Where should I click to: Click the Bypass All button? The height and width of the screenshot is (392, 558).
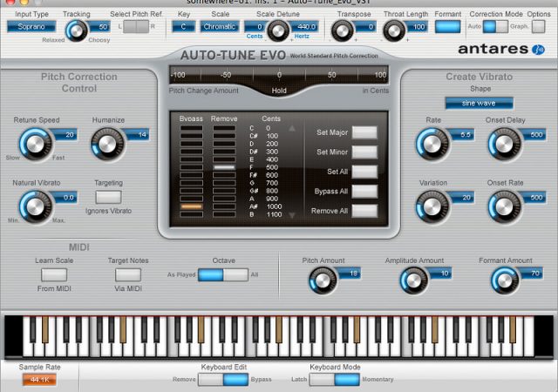(x=364, y=192)
